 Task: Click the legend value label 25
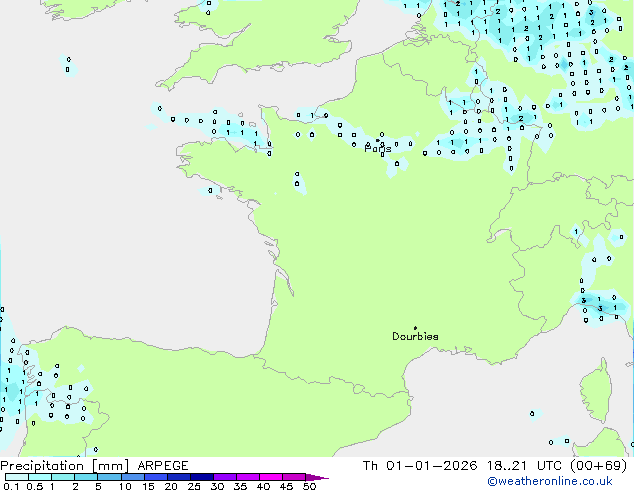194,486
